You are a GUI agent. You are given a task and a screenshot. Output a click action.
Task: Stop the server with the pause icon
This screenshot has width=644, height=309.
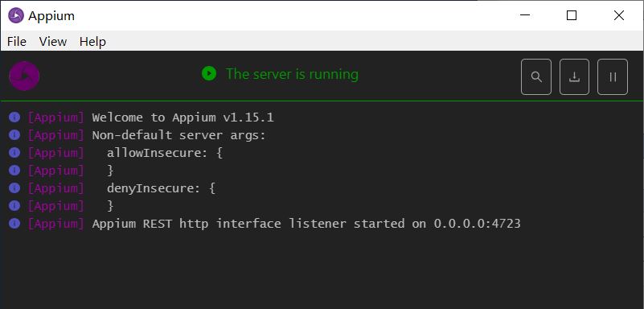tap(613, 76)
